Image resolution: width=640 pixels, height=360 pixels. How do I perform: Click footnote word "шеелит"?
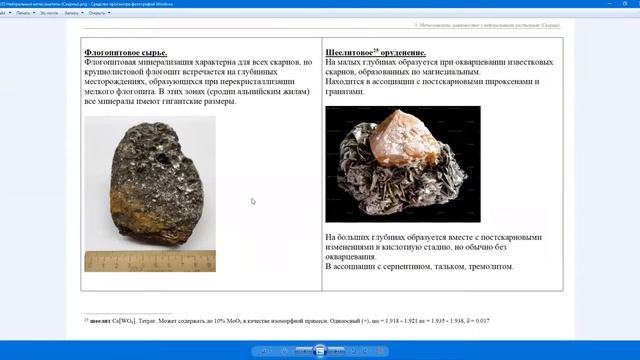coord(100,321)
